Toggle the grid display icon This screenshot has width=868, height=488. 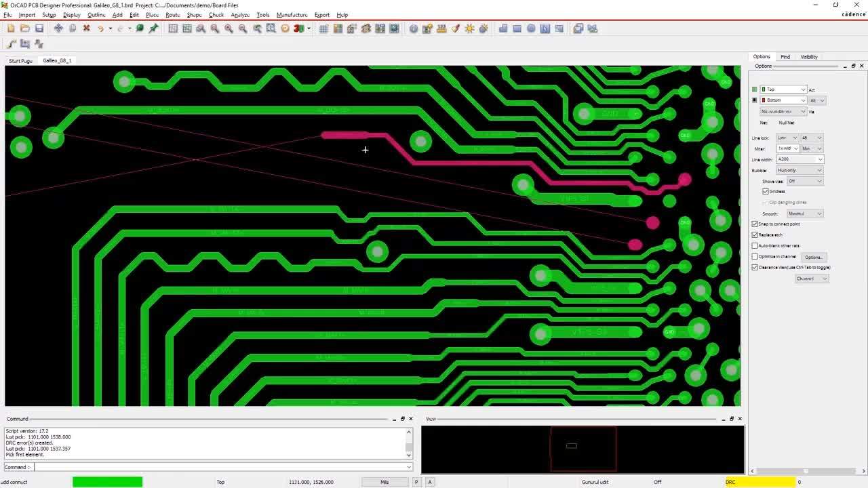pyautogui.click(x=324, y=28)
